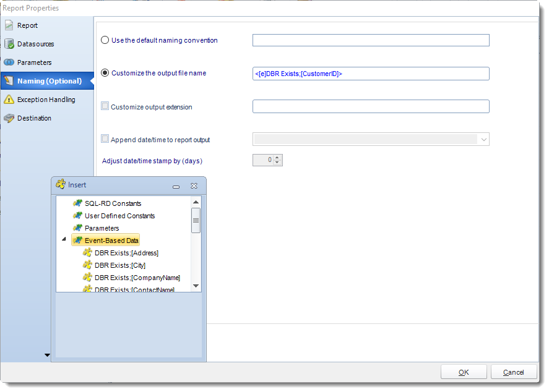The width and height of the screenshot is (549, 392).
Task: Select Parameters node in Insert tree
Action: click(102, 228)
